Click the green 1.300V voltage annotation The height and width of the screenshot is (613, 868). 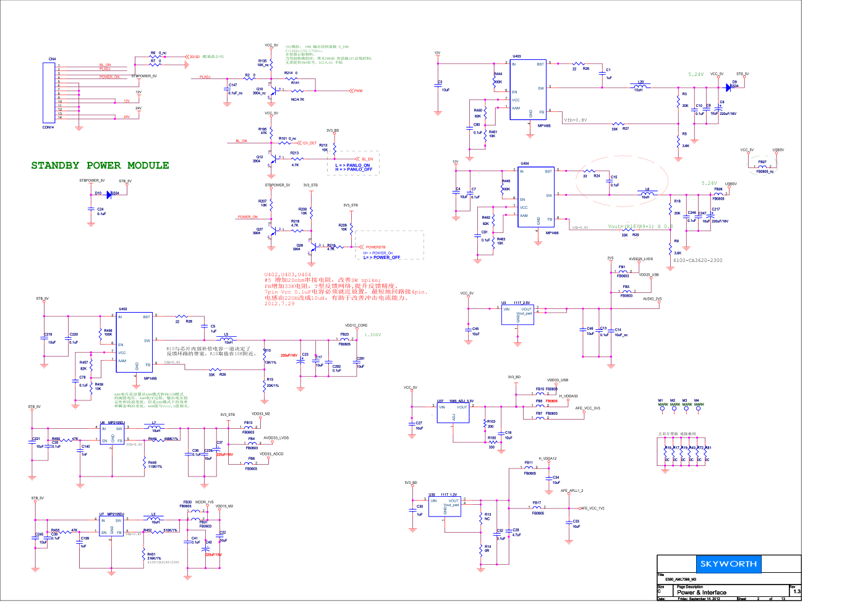[373, 335]
